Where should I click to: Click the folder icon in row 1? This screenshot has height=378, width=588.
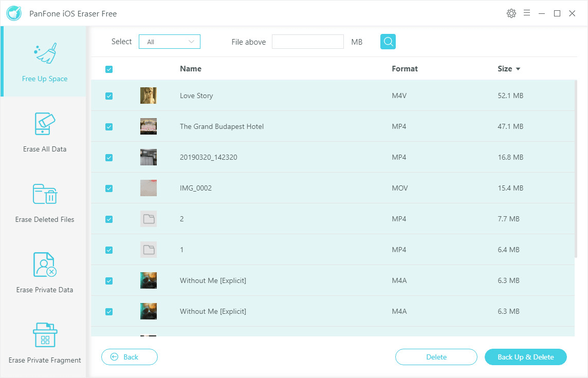coord(149,250)
